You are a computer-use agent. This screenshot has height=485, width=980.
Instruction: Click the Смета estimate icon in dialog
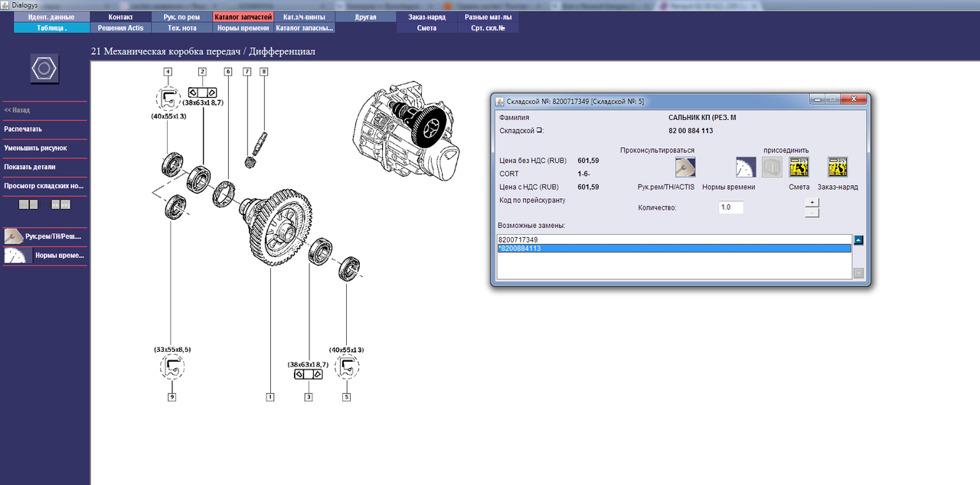(799, 167)
